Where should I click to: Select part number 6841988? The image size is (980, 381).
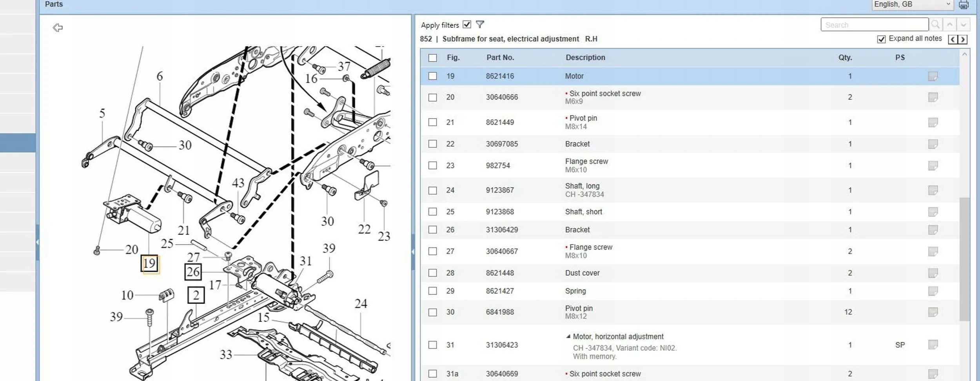click(500, 312)
